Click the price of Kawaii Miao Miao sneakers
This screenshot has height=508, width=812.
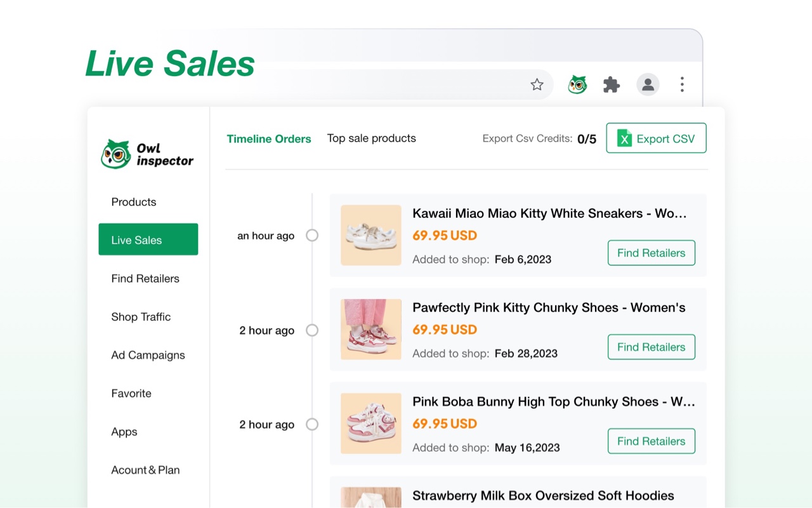(445, 236)
